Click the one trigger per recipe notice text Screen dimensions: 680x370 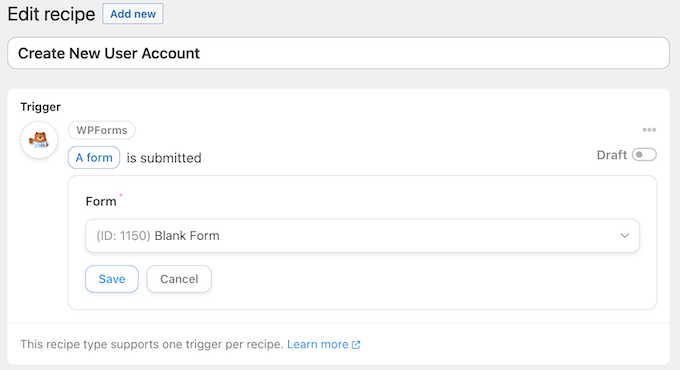152,344
